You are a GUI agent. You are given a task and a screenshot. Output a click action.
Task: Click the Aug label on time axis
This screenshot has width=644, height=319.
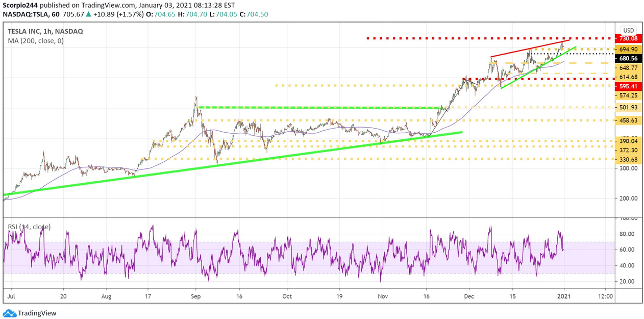click(x=106, y=296)
